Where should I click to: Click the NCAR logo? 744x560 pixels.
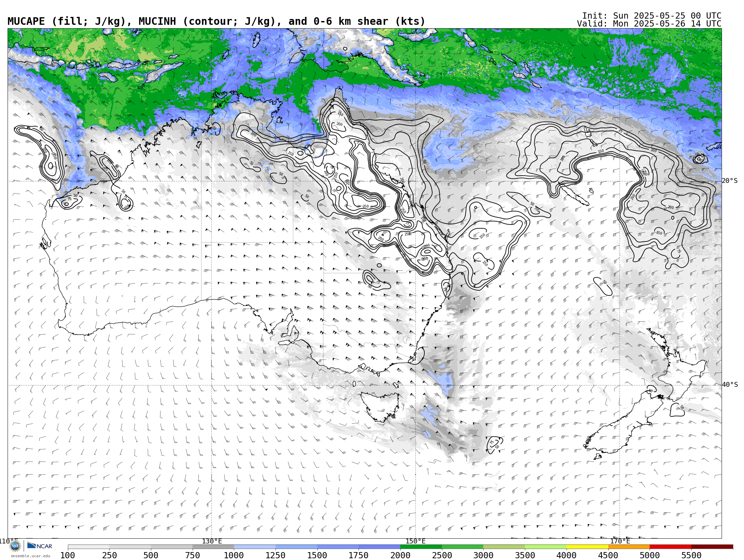[40, 546]
